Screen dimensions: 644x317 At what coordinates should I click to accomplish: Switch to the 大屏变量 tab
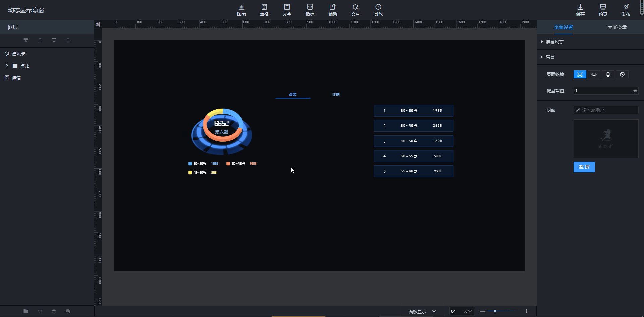click(x=617, y=27)
